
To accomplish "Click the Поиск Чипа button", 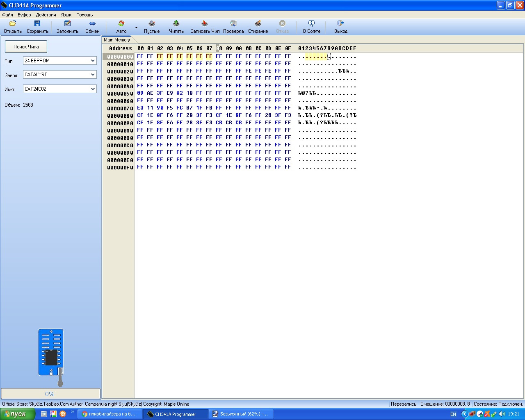I will point(26,47).
